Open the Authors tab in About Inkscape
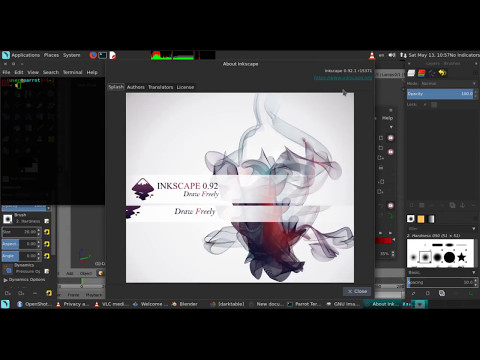The height and width of the screenshot is (360, 480). pyautogui.click(x=136, y=87)
